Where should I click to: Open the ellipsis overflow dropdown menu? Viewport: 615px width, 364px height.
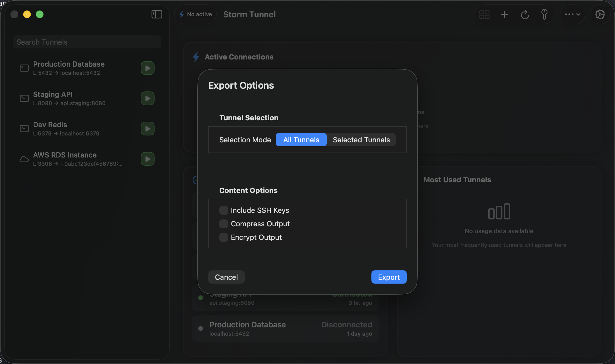point(572,14)
